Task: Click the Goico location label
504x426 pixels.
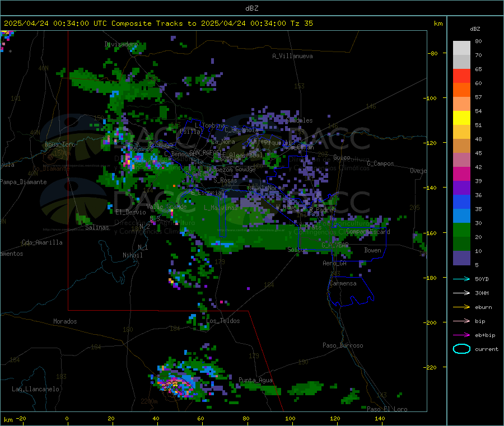Action: pos(342,157)
